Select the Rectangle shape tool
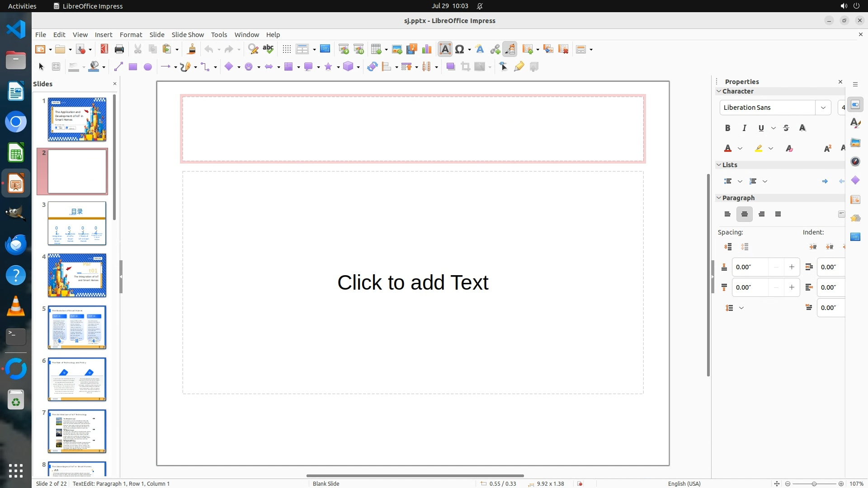The width and height of the screenshot is (868, 488). 132,67
